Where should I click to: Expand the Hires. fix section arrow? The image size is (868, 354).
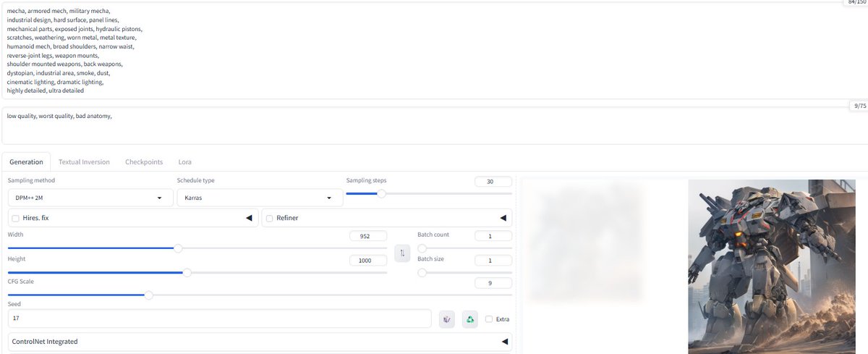(x=249, y=218)
